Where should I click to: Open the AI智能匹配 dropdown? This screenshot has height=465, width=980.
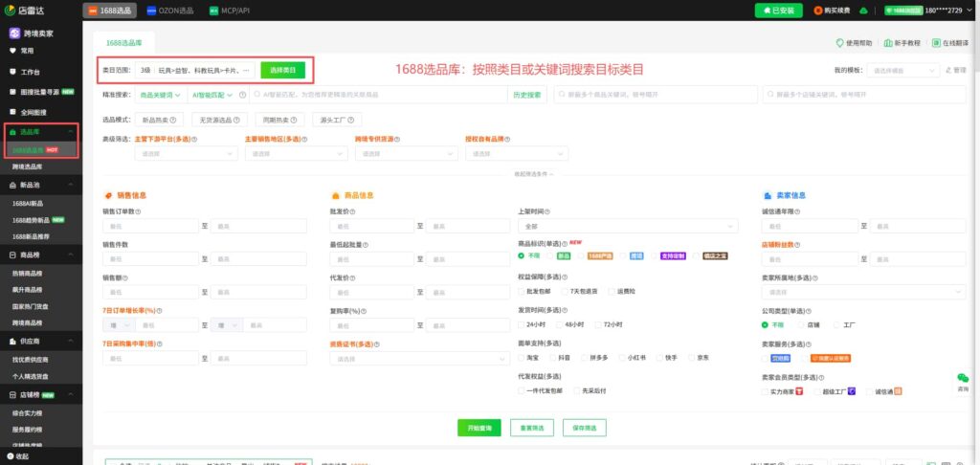(212, 95)
